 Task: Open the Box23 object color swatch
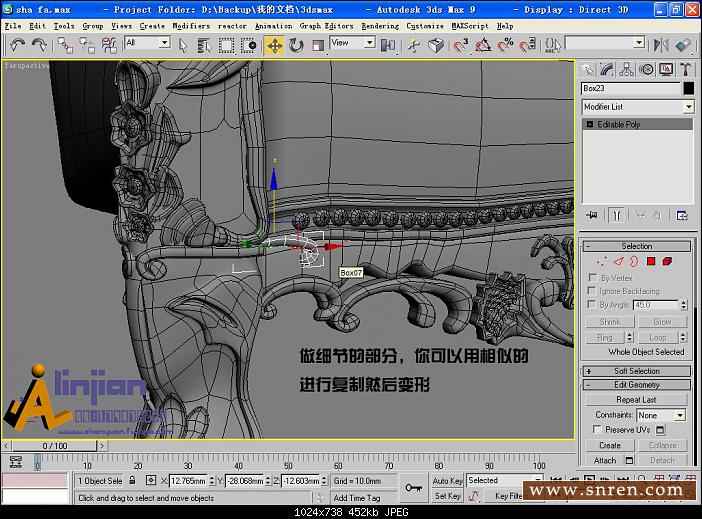pos(689,88)
